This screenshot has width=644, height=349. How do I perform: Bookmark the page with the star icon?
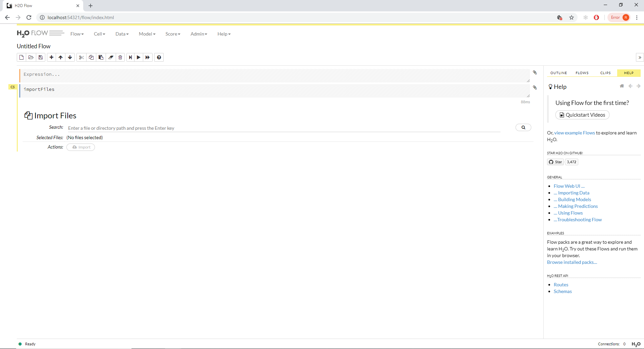point(572,17)
